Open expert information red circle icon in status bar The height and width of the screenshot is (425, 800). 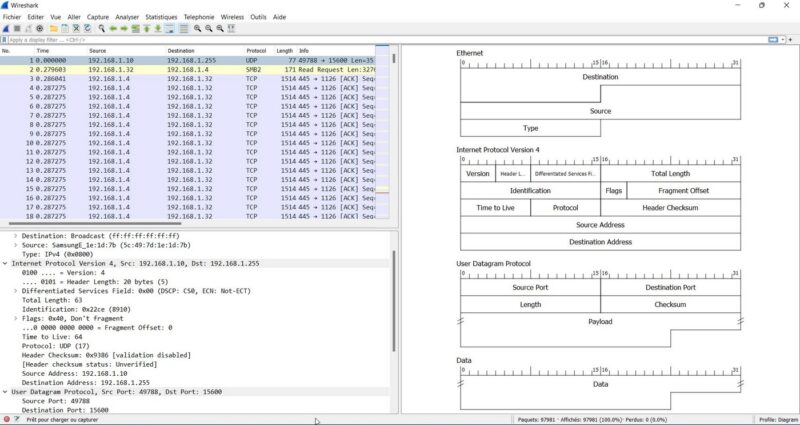pyautogui.click(x=6, y=419)
